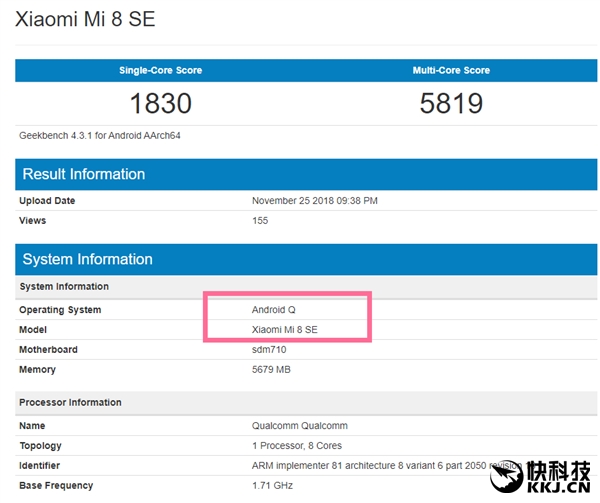The image size is (600, 503).
Task: Select the Xiaomi Mi 8 SE model value
Action: (284, 329)
